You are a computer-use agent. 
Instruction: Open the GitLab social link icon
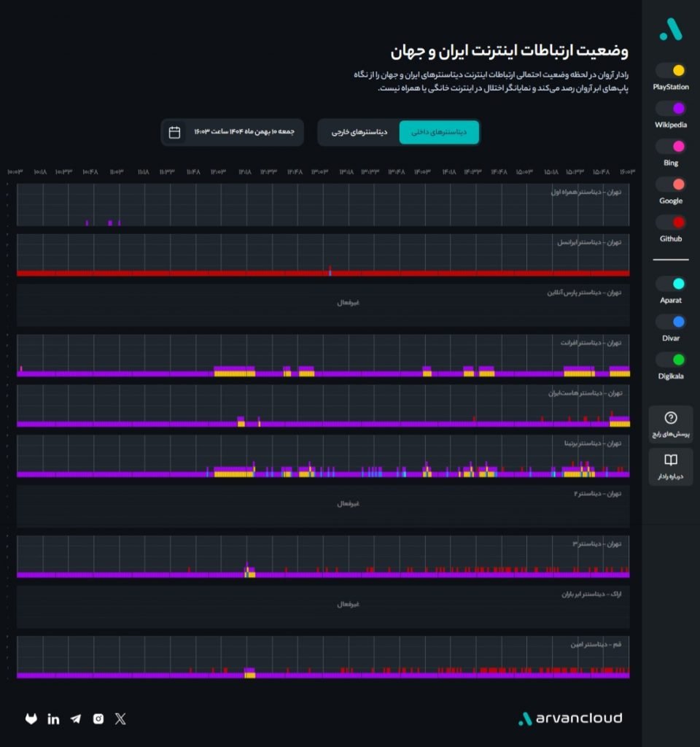click(31, 719)
